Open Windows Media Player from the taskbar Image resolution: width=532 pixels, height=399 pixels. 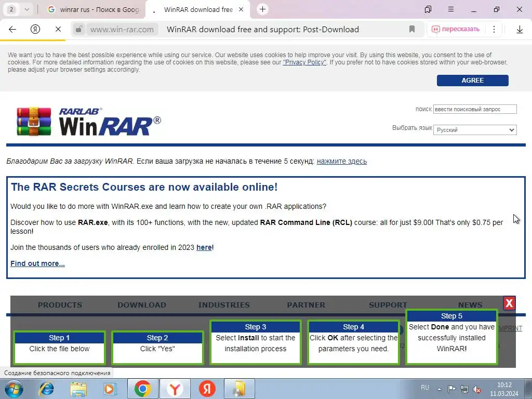109,389
